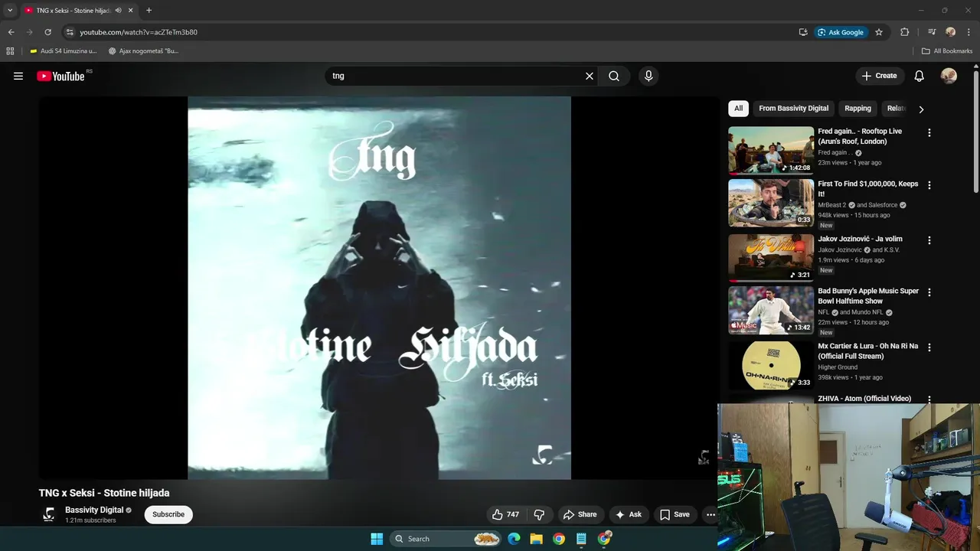The width and height of the screenshot is (980, 551).
Task: View site information icon in address bar
Action: pyautogui.click(x=70, y=32)
